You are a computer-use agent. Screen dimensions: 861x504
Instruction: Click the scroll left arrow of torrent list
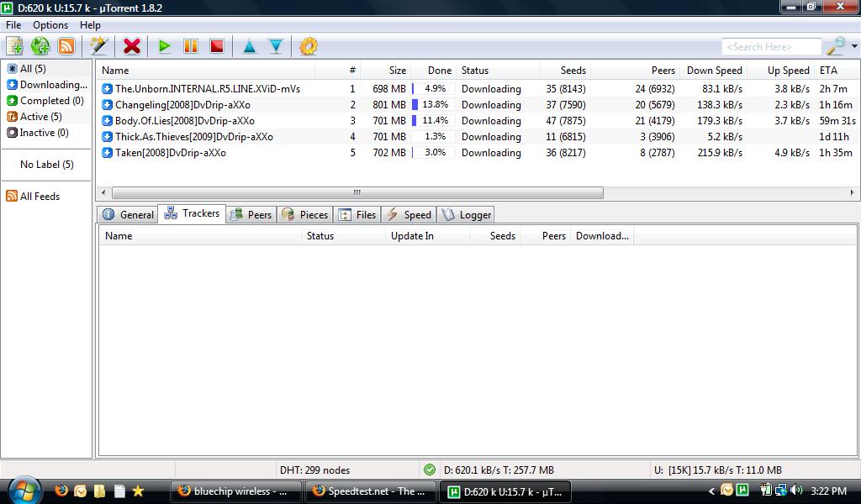[103, 192]
